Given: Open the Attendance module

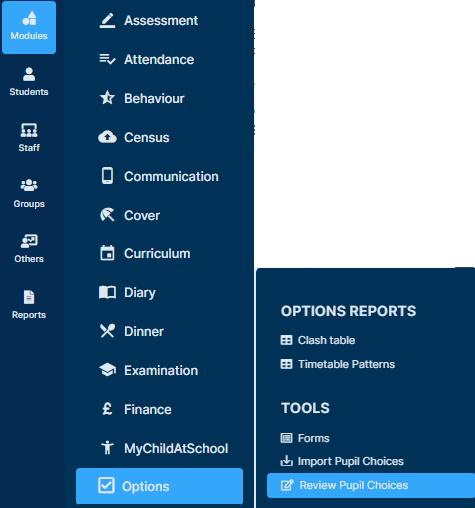Looking at the screenshot, I should point(159,60).
